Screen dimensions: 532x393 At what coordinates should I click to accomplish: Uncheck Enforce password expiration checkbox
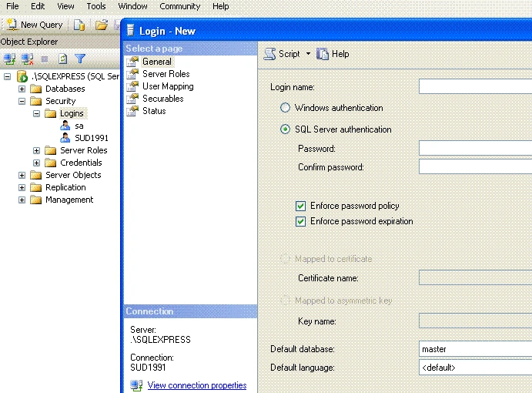[300, 221]
